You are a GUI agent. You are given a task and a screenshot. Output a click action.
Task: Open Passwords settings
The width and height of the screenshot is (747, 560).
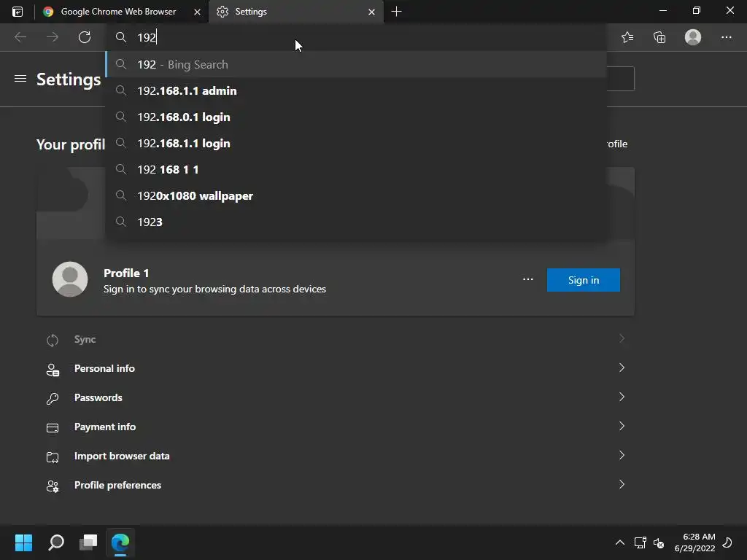[336, 397]
